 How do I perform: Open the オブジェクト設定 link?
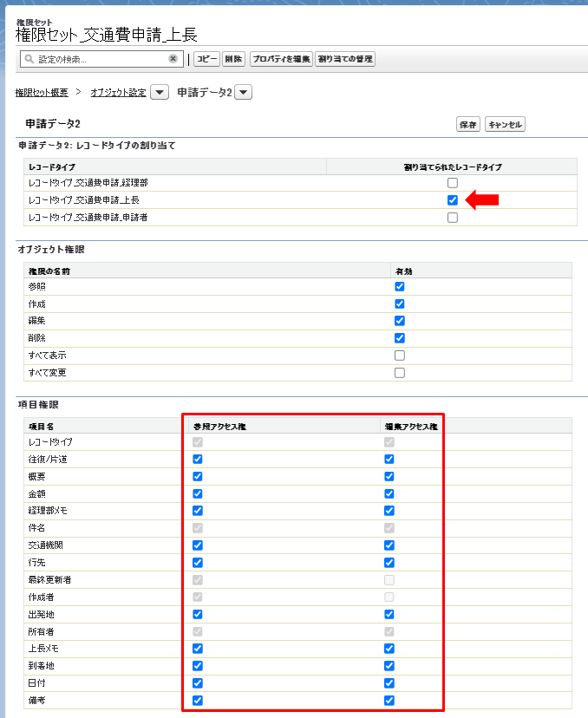(x=118, y=93)
